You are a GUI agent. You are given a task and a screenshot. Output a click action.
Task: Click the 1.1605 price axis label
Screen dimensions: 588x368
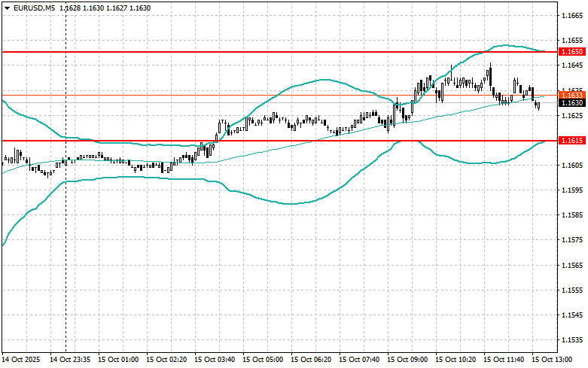(x=572, y=166)
